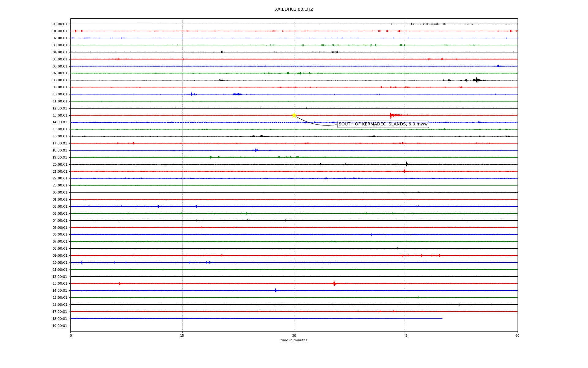Click the 30 tick label on x-axis
This screenshot has width=588, height=368.
294,335
